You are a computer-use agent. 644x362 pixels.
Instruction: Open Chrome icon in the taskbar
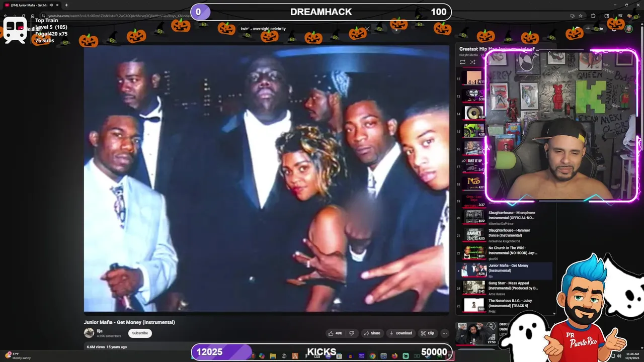tap(372, 356)
